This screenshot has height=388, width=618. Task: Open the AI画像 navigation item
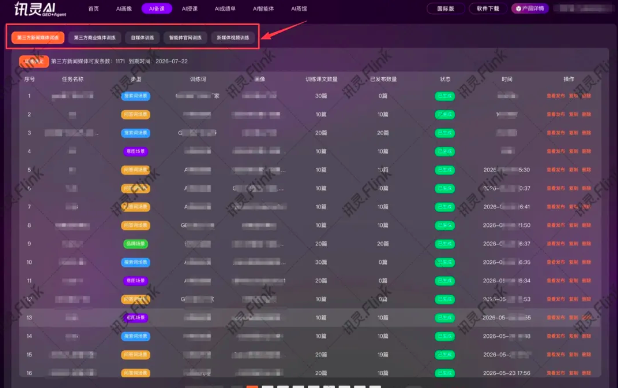pyautogui.click(x=124, y=8)
